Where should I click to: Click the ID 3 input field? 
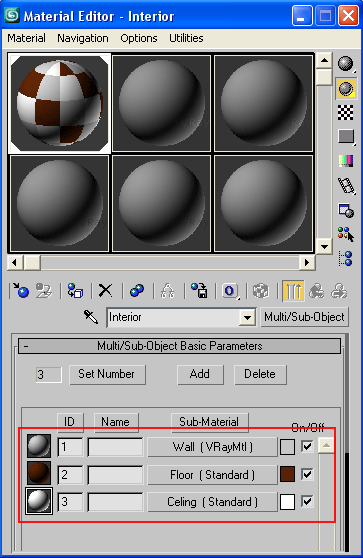pos(70,502)
